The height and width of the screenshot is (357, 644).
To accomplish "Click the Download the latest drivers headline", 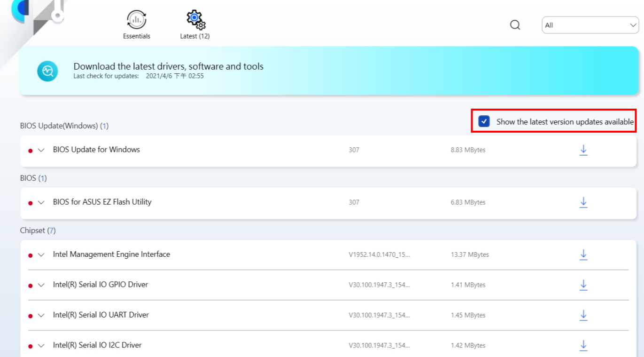I will pos(169,66).
